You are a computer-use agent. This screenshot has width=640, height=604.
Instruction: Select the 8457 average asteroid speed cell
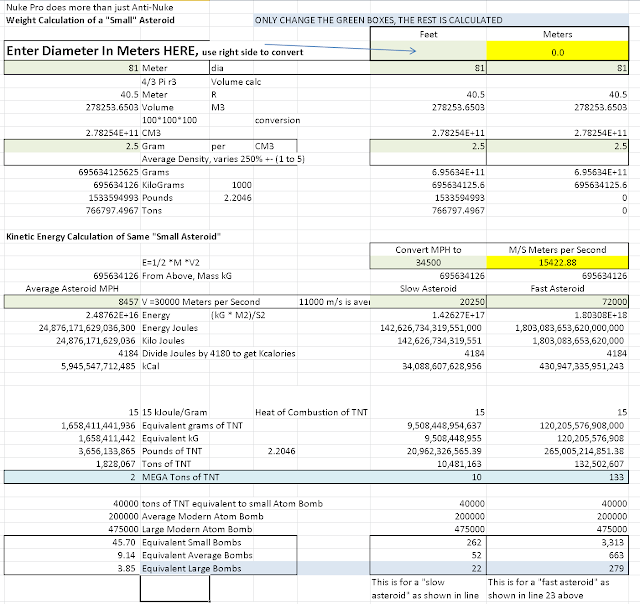(72, 302)
